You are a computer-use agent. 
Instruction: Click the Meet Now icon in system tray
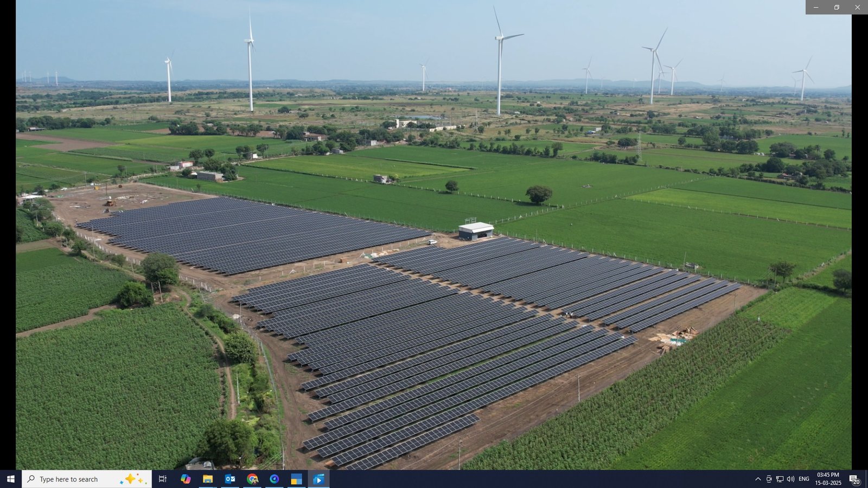point(769,479)
